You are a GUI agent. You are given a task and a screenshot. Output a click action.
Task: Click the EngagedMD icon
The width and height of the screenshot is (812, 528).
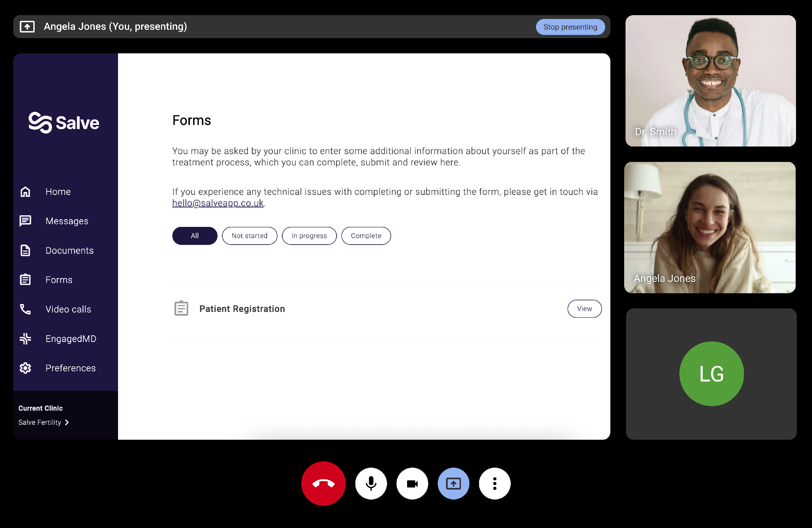(25, 338)
